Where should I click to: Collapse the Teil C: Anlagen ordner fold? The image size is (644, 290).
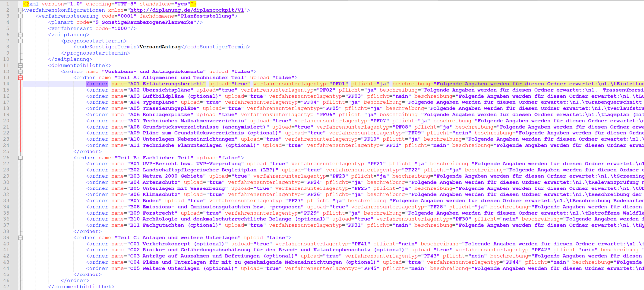pyautogui.click(x=20, y=238)
